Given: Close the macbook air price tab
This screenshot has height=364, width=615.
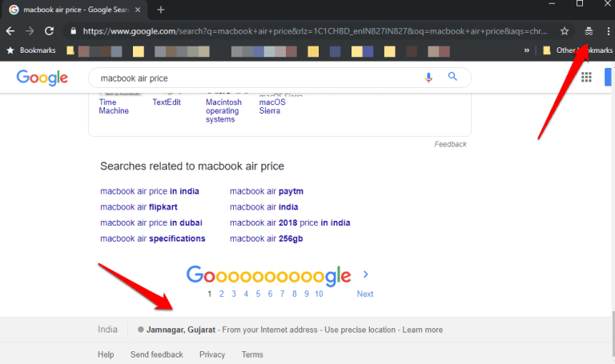Looking at the screenshot, I should 138,10.
